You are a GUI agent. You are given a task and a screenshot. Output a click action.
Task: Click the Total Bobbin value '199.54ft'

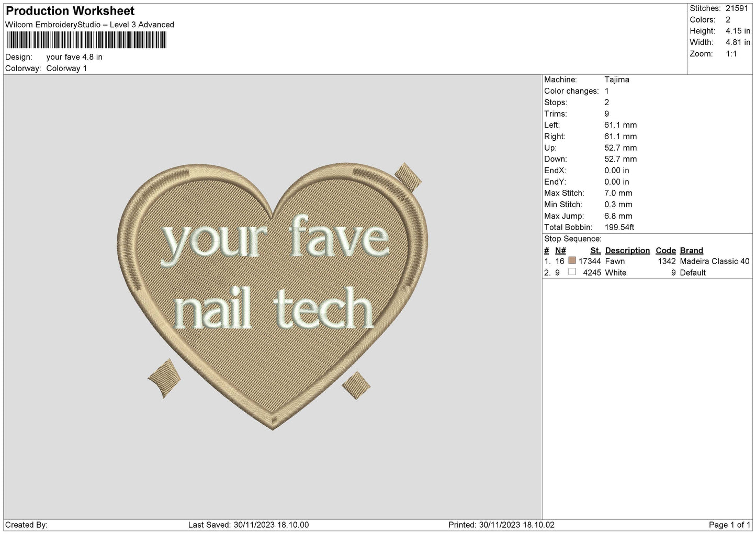(x=619, y=227)
